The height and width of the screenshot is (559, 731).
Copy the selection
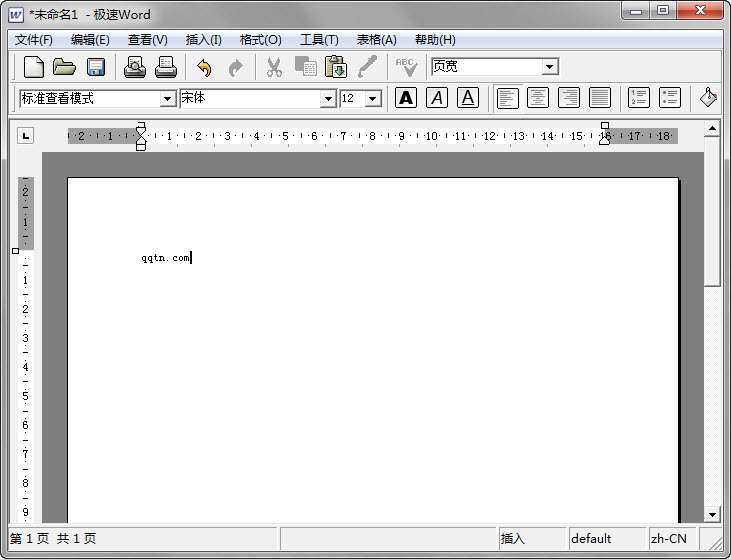(x=305, y=67)
